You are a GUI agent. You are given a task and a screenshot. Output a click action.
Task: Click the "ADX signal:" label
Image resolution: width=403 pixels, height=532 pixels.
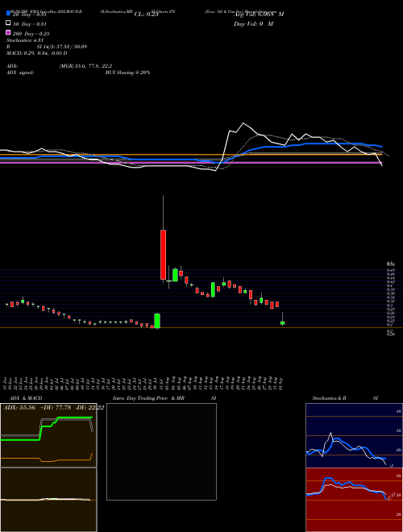20,73
